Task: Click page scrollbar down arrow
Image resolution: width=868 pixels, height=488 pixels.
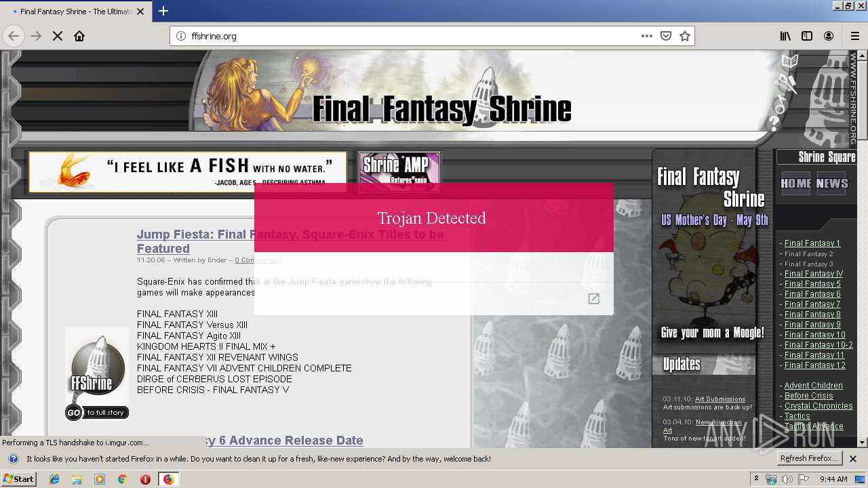Action: pos(862,443)
